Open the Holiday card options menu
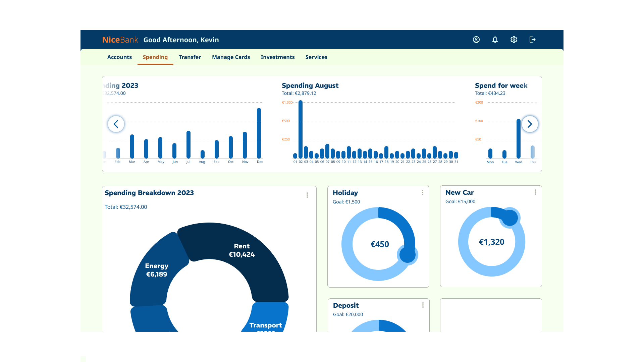The height and width of the screenshot is (362, 644). [422, 192]
